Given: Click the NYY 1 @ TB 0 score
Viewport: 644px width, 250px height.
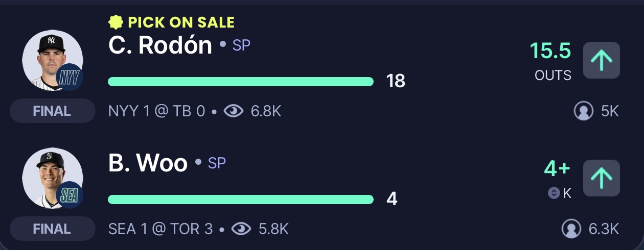Looking at the screenshot, I should tap(156, 111).
